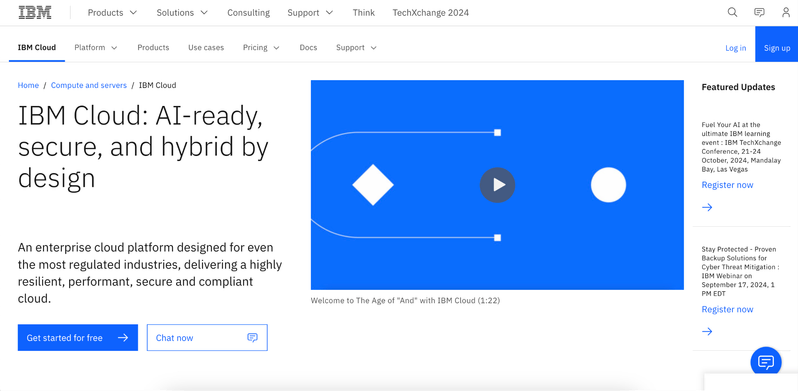
Task: Click the main headline 'IBM Cloud: AI-ready'
Action: pos(143,147)
